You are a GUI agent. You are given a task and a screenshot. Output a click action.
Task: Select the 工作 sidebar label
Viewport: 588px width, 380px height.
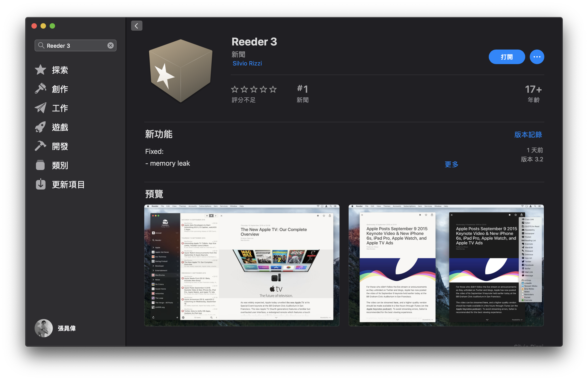(60, 108)
